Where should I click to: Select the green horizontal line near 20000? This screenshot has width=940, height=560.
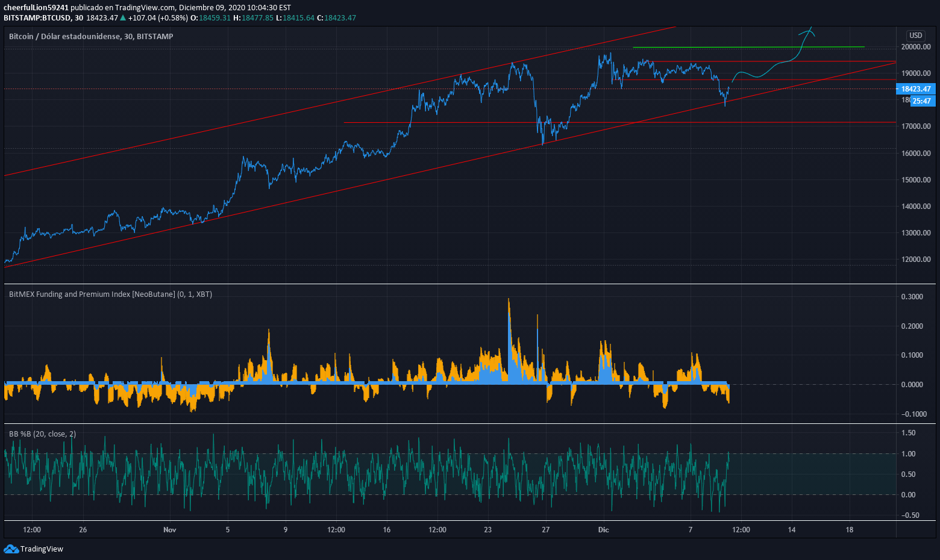(748, 47)
